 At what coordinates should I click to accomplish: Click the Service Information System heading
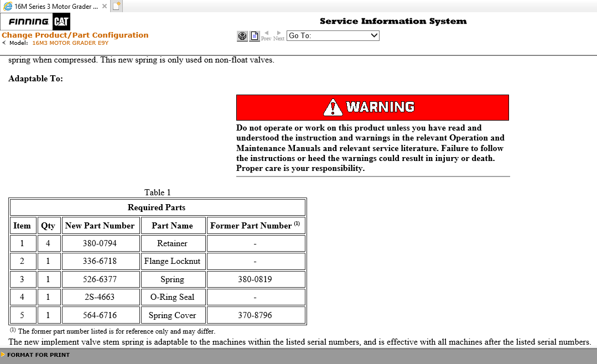[x=393, y=22]
